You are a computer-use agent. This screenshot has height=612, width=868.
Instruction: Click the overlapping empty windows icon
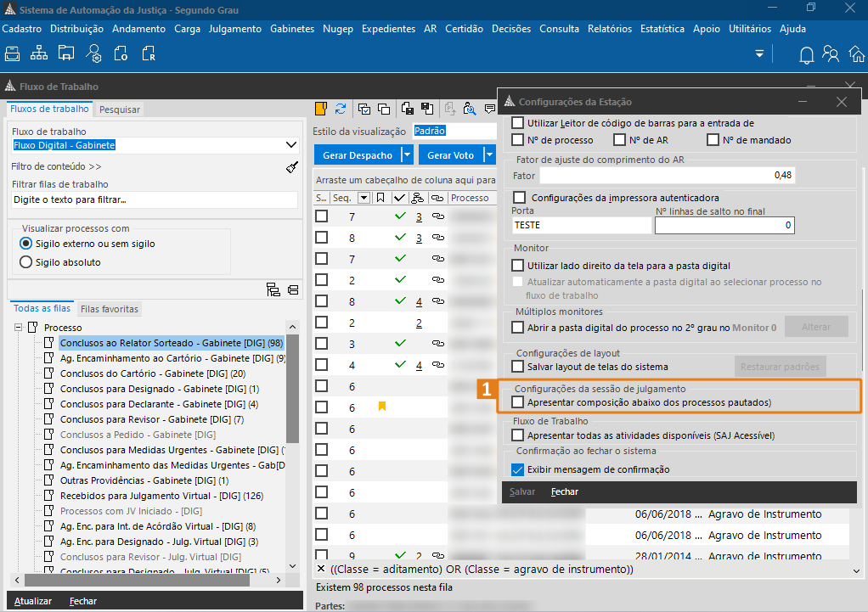(384, 109)
